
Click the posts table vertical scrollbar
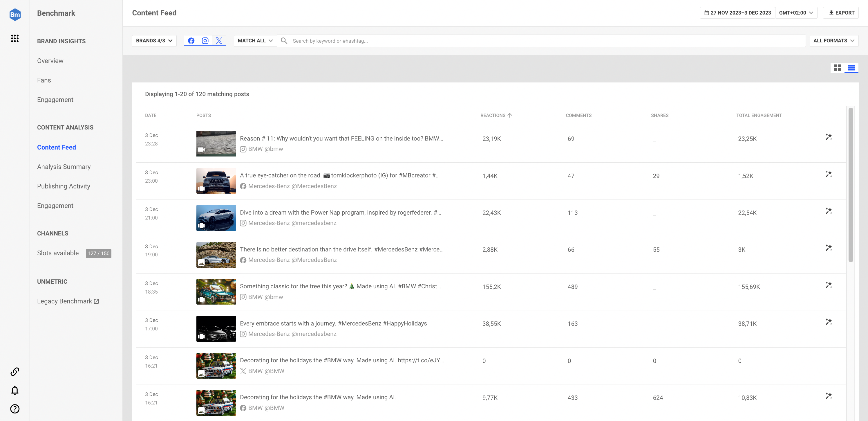tap(851, 185)
